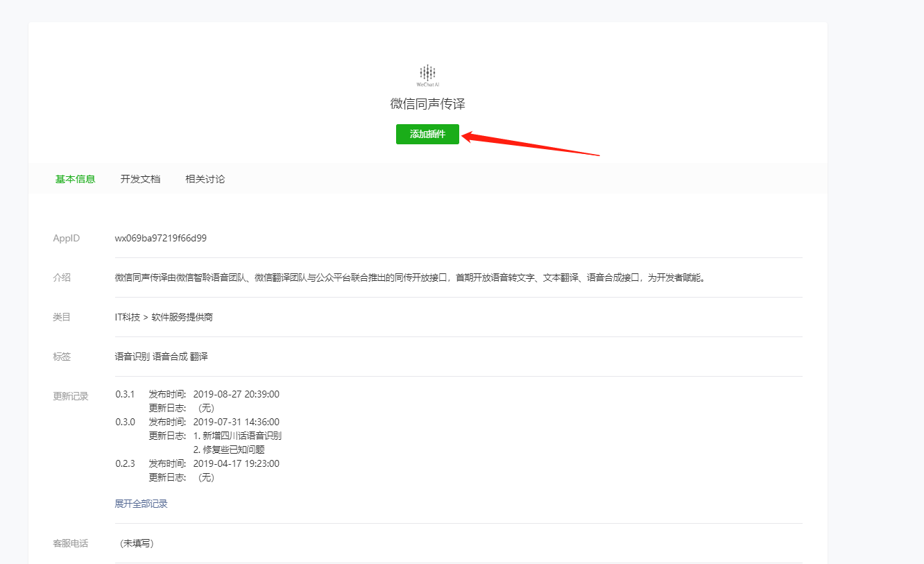Click the 客服电话 value (未填写)
Screen dimensions: 924x564
(137, 543)
